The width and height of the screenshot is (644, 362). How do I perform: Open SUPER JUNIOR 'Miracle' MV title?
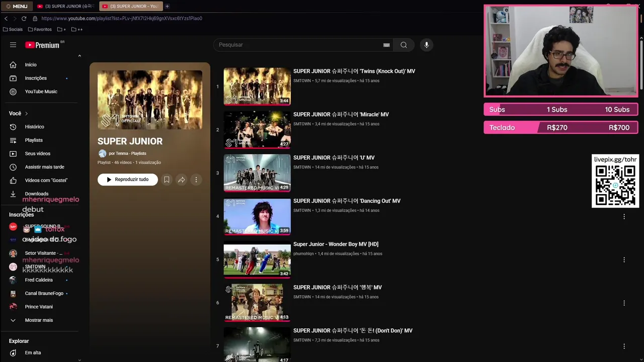tap(341, 115)
